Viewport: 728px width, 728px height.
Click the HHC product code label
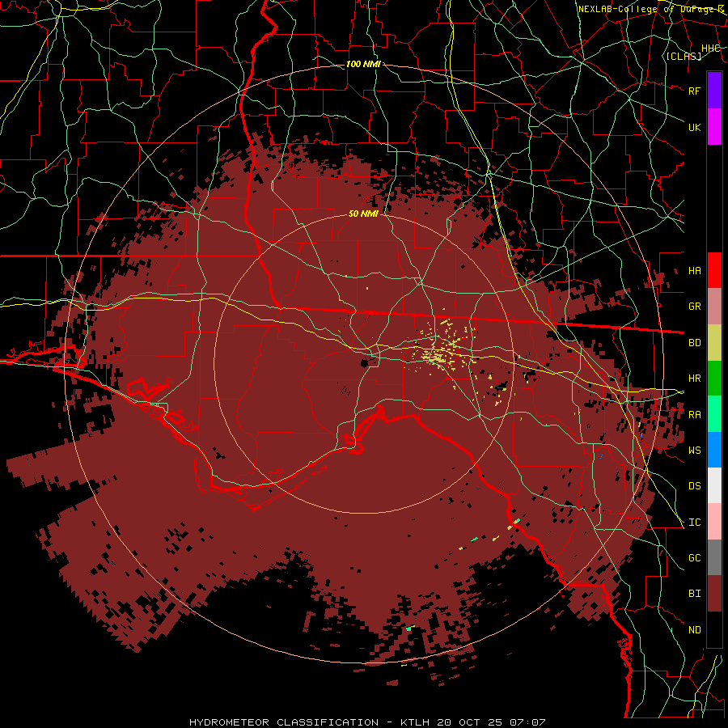[711, 49]
